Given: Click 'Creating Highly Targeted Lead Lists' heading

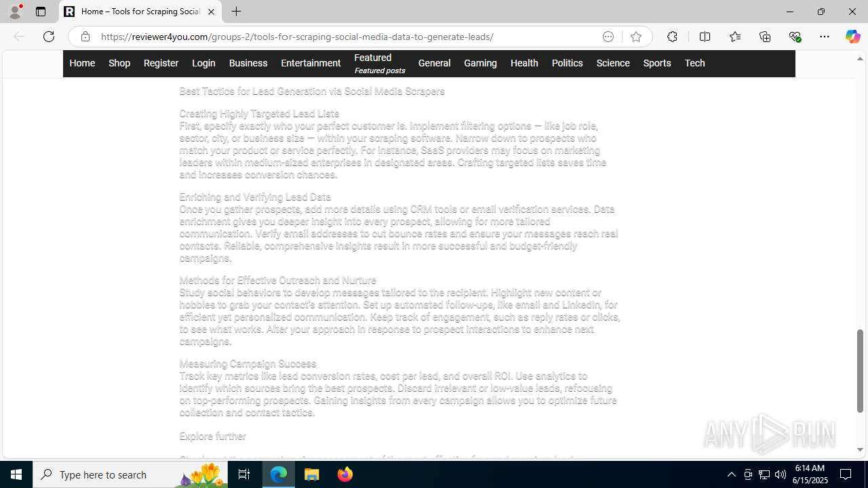Looking at the screenshot, I should tap(259, 114).
